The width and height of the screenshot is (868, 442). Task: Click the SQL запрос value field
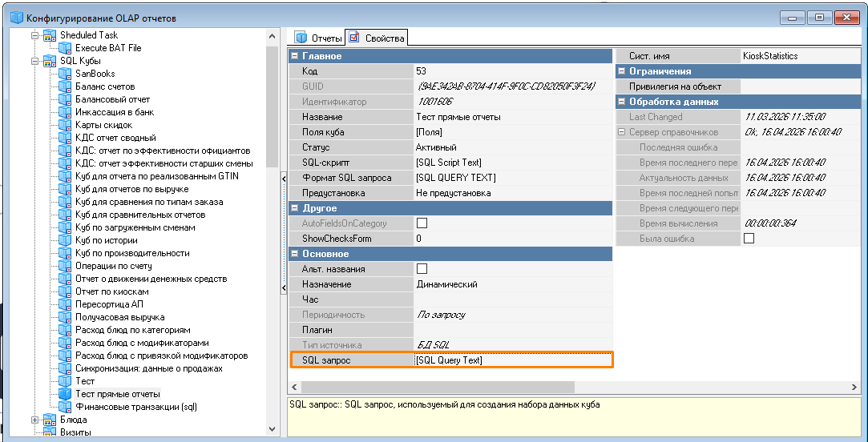512,360
